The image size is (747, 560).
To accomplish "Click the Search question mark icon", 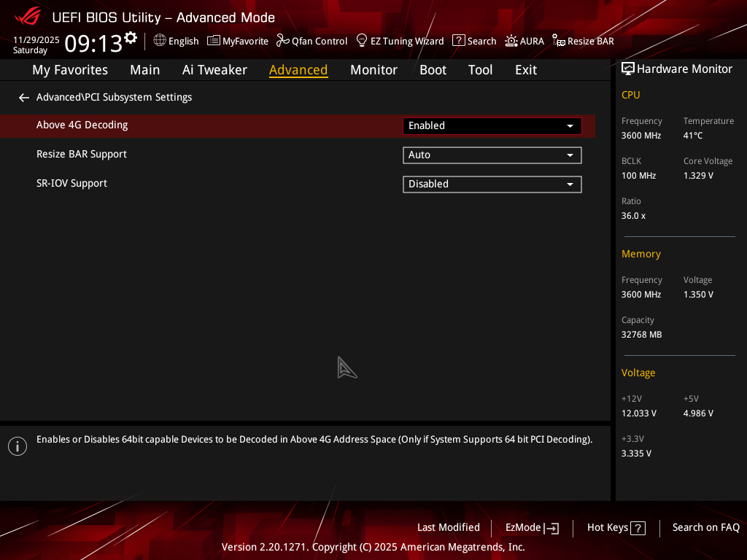I will click(x=458, y=41).
